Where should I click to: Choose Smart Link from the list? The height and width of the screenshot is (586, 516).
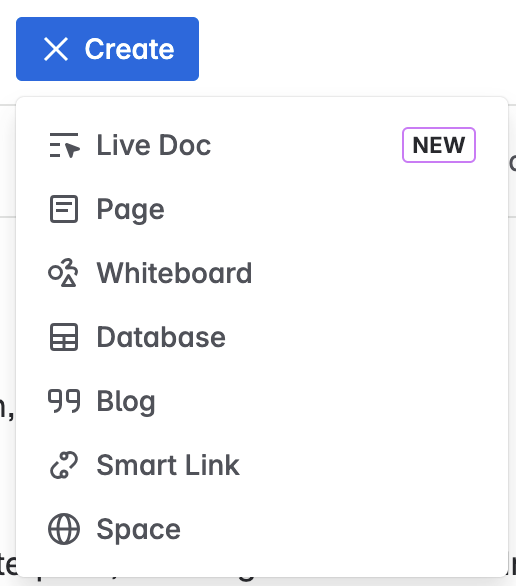(x=262, y=465)
